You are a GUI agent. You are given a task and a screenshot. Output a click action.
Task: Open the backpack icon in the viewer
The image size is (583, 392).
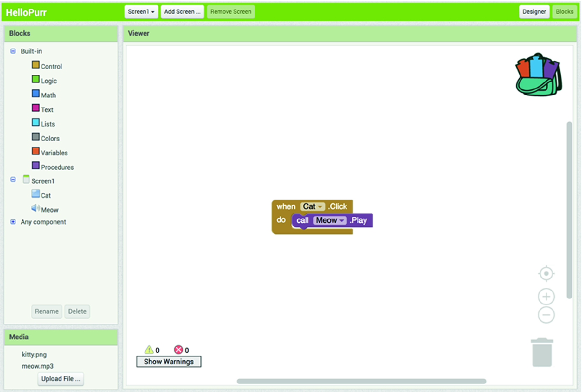539,74
